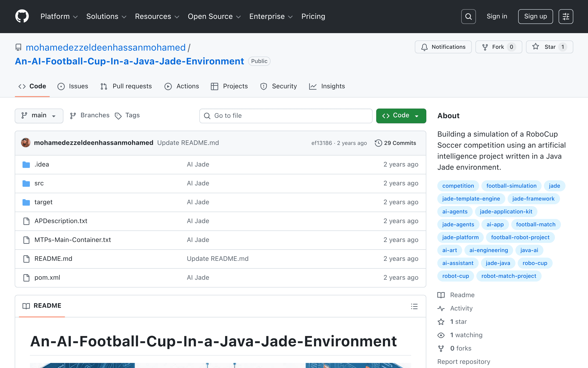The width and height of the screenshot is (588, 368).
Task: Click the README outline list icon
Action: pos(414,306)
